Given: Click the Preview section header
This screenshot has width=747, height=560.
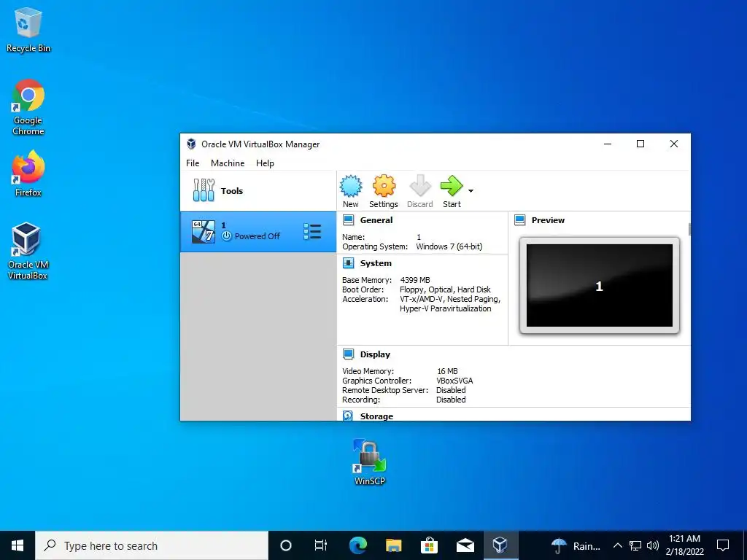Looking at the screenshot, I should (x=548, y=220).
